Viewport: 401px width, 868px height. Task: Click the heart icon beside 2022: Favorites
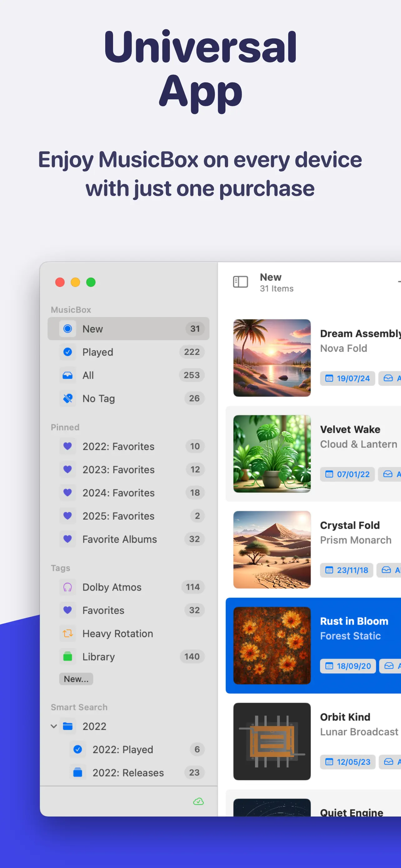click(x=68, y=446)
